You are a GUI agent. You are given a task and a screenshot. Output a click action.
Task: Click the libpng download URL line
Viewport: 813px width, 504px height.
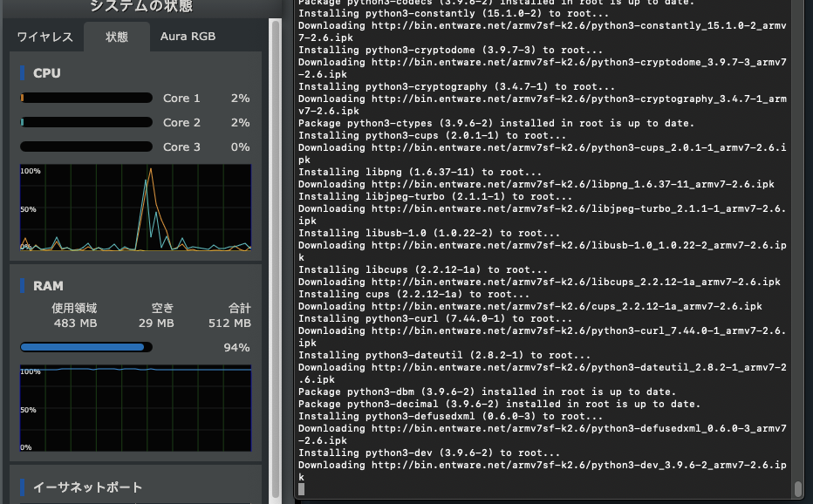[536, 184]
